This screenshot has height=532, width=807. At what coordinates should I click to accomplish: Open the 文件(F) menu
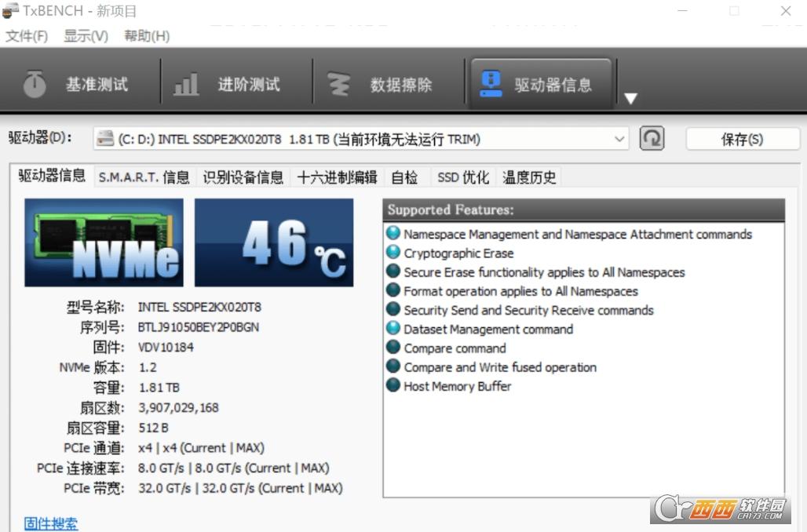pos(27,36)
